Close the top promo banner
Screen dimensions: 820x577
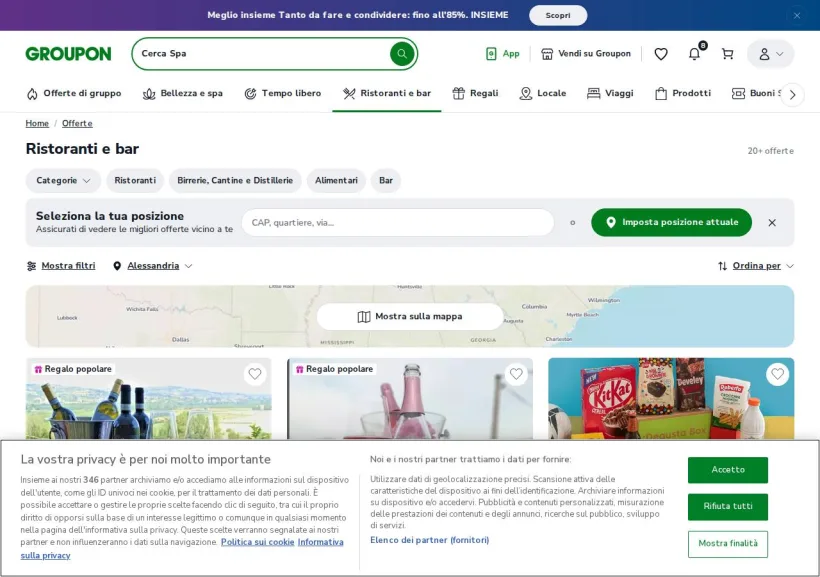796,15
